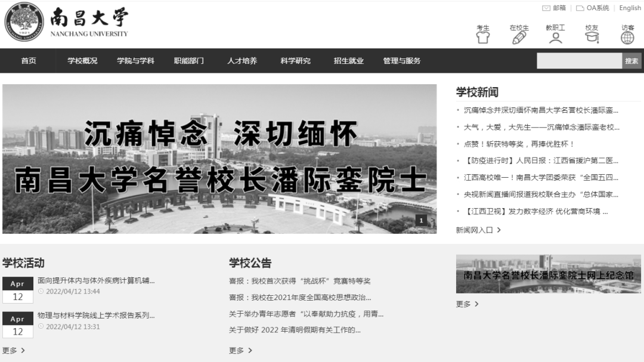Image resolution: width=644 pixels, height=362 pixels.
Task: Open 更多 under 学校公告
Action: click(240, 351)
